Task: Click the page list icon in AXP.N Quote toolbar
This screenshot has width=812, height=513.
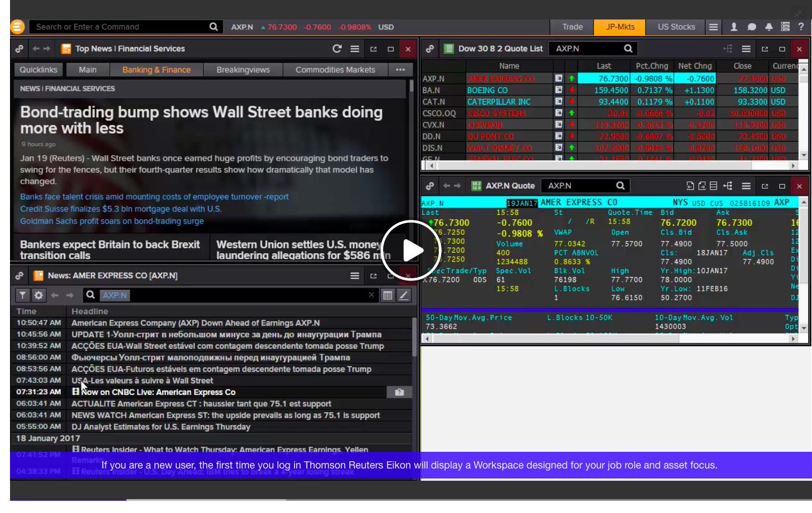Action: tap(713, 186)
